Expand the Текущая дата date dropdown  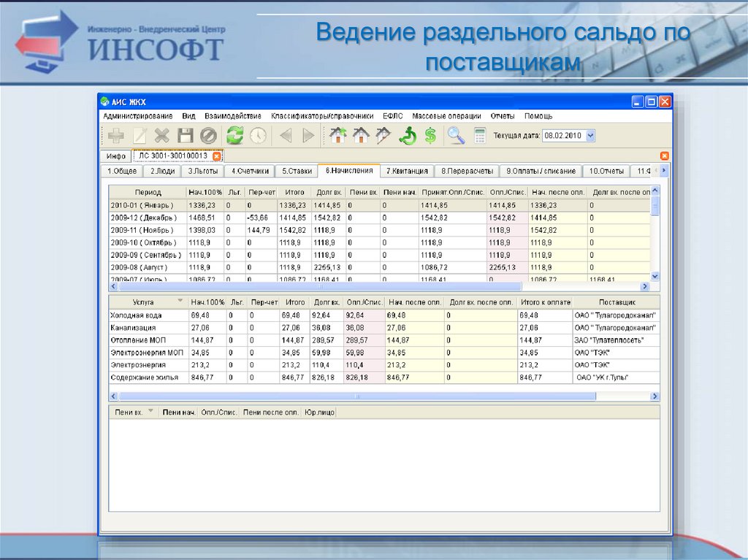590,136
